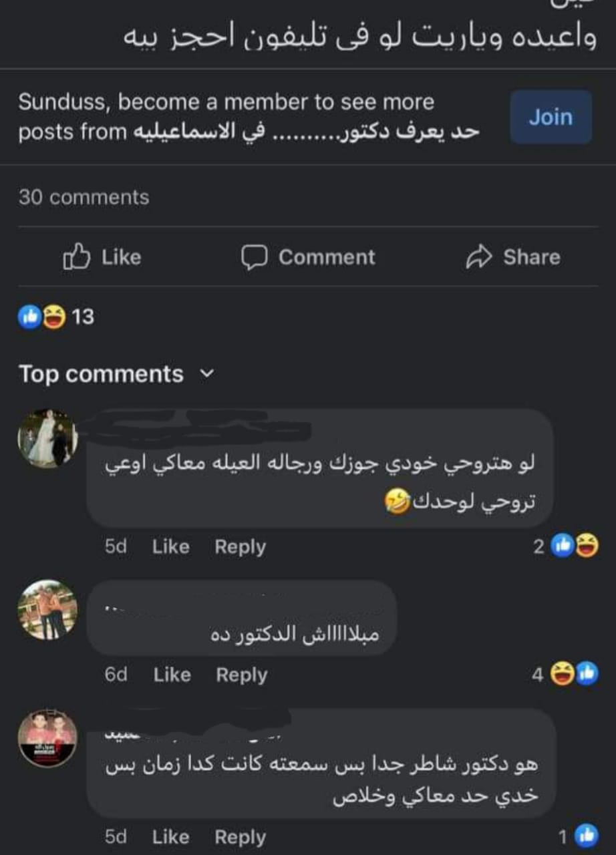Image resolution: width=616 pixels, height=855 pixels.
Task: Open second commenter's profile picture
Action: [47, 609]
